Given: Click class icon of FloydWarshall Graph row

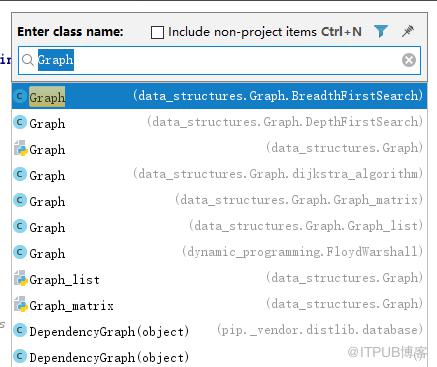Looking at the screenshot, I should 20,252.
